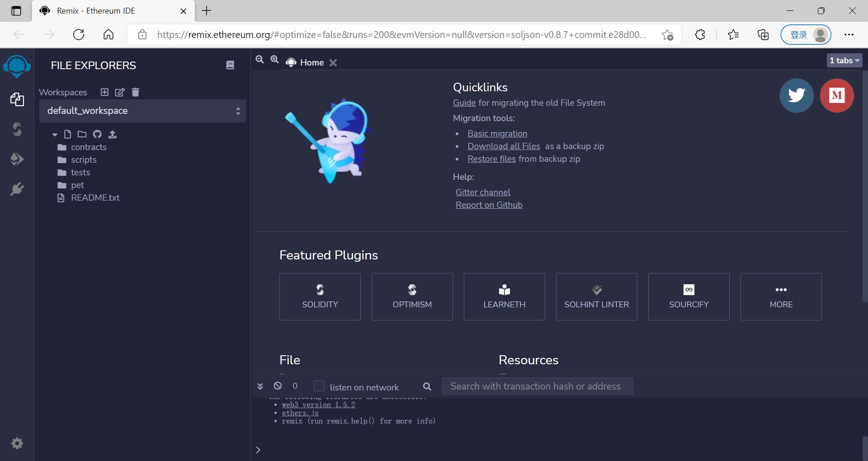Open browser extensions icon
Image resolution: width=868 pixels, height=461 pixels.
coord(700,34)
